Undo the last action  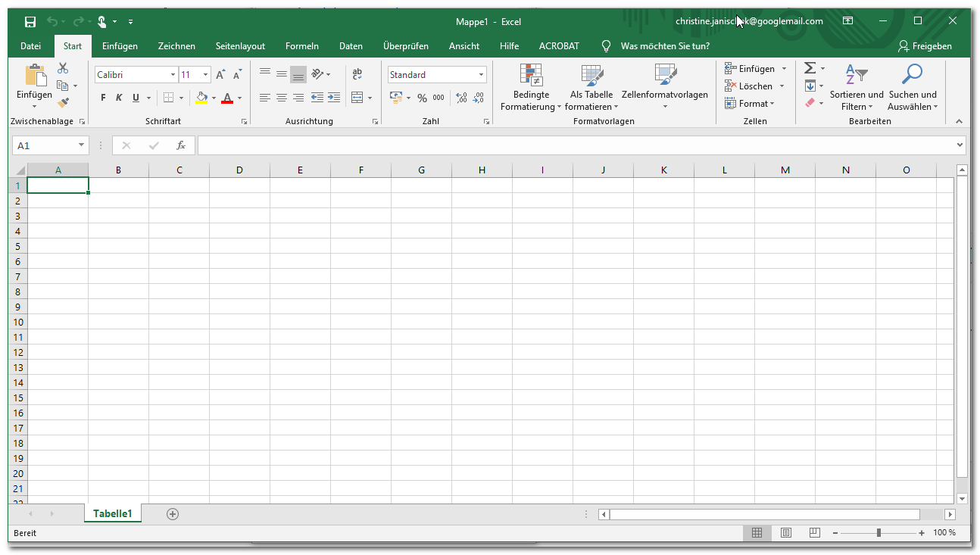pyautogui.click(x=52, y=22)
